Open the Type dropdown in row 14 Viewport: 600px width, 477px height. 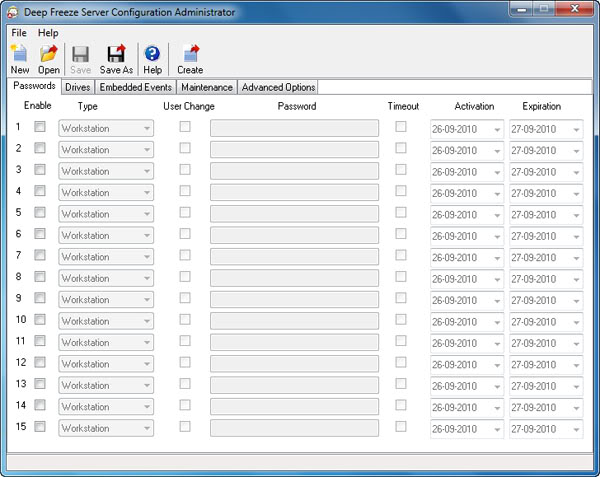[x=106, y=407]
